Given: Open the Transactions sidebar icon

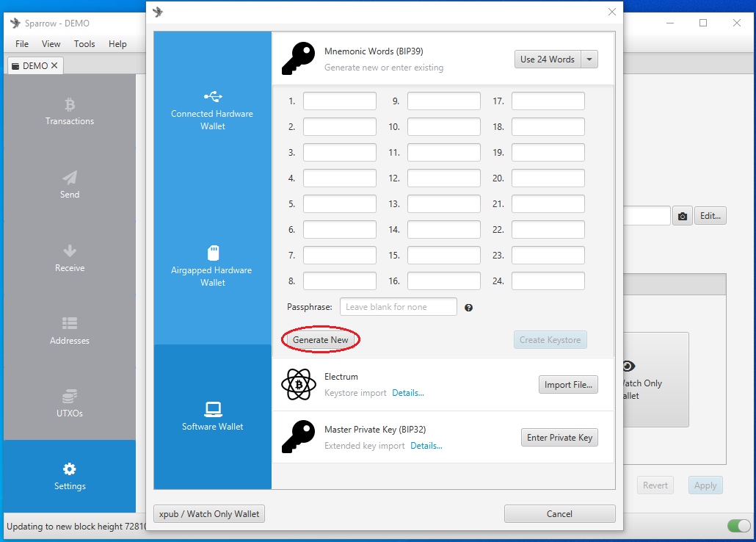Looking at the screenshot, I should 70,104.
